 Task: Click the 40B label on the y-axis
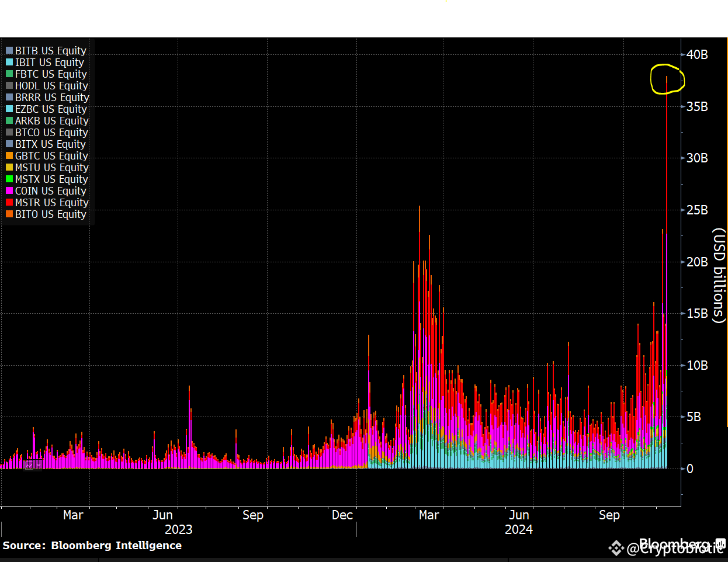click(697, 55)
